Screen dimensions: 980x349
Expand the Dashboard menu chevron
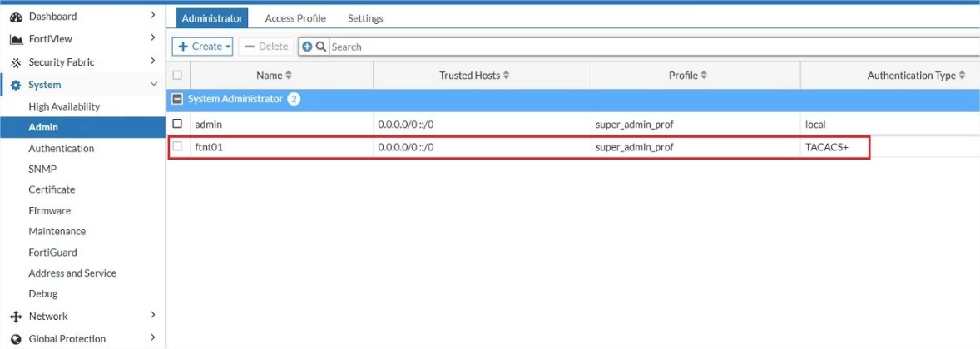(x=153, y=15)
